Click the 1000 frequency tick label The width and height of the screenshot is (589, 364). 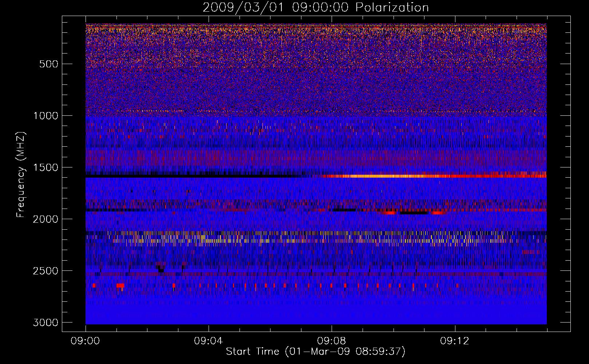[46, 116]
